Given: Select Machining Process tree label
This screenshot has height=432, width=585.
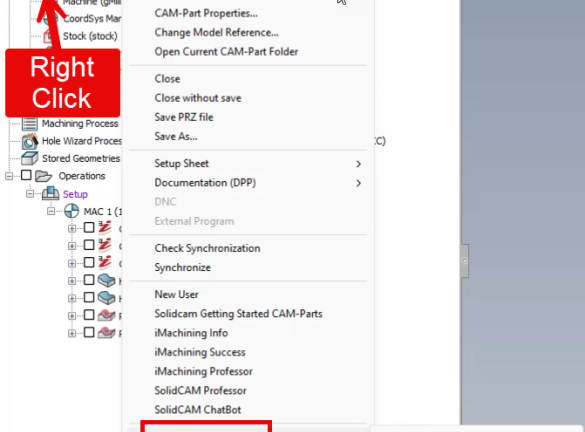Looking at the screenshot, I should click(80, 123).
